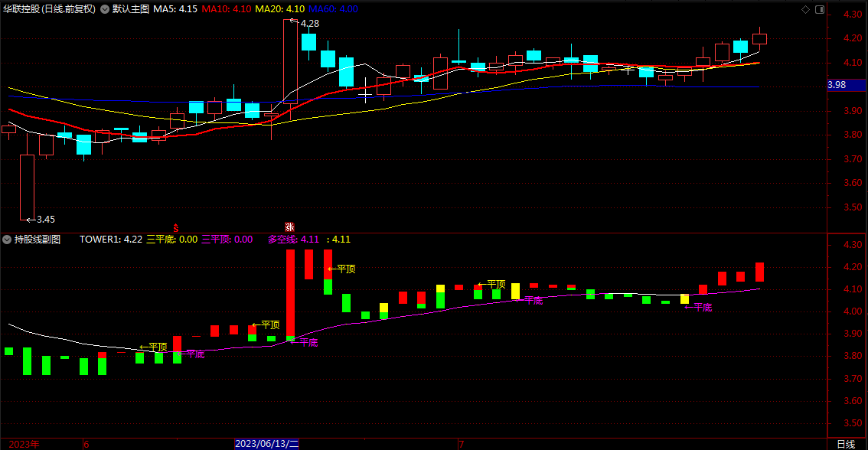Click the 默认主图 main chart label

point(131,9)
